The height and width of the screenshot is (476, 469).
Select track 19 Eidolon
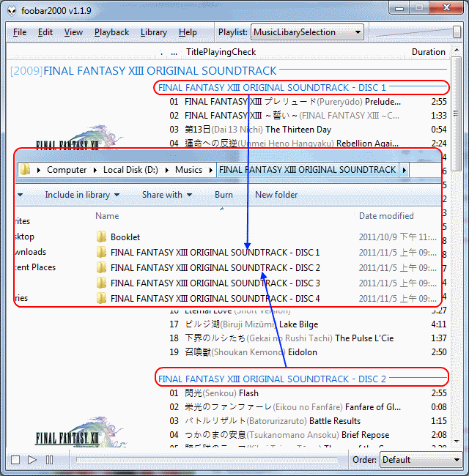pyautogui.click(x=308, y=352)
